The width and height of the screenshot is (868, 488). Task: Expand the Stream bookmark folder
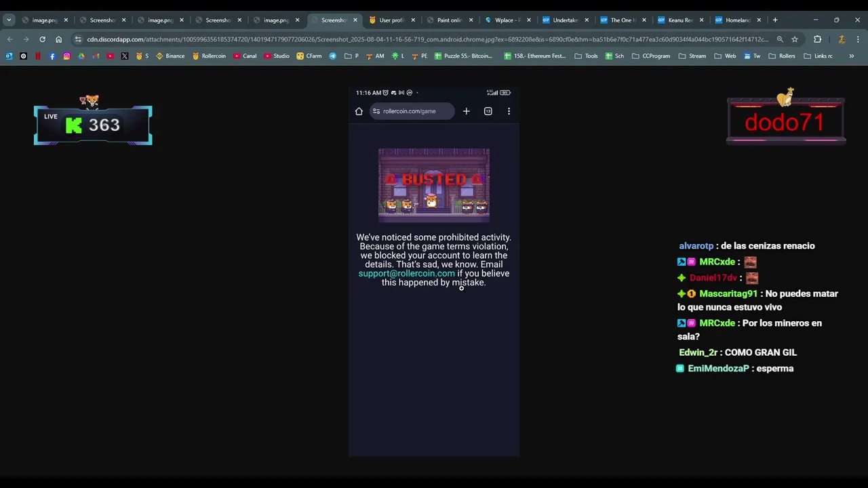tap(692, 56)
